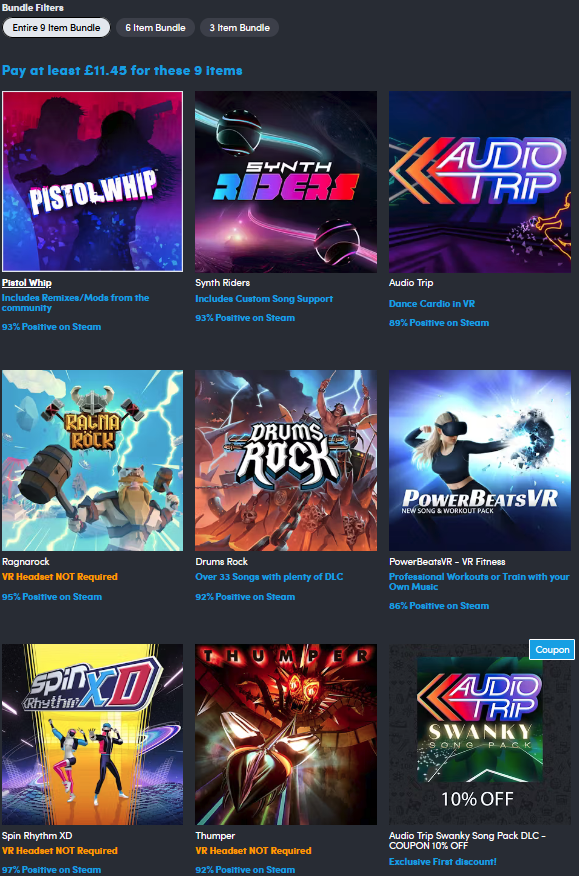This screenshot has width=579, height=876.
Task: Open PowerBeatsVR - VR Fitness title
Action: pyautogui.click(x=447, y=561)
